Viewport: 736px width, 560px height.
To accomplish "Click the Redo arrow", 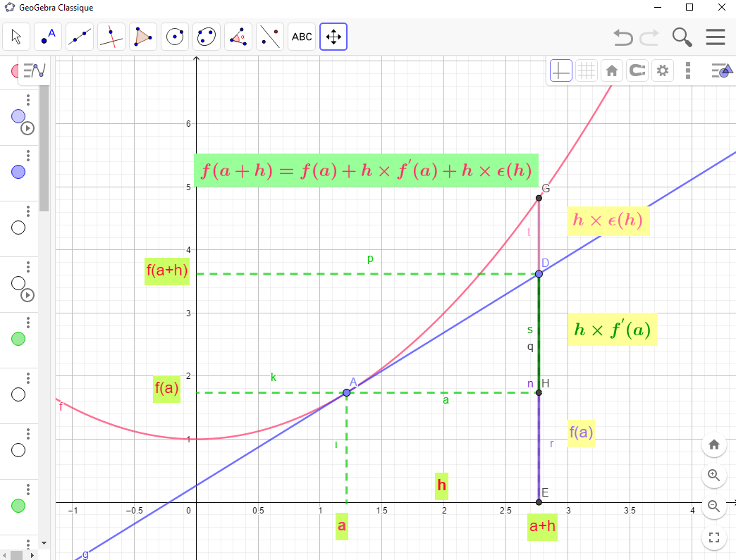I will (649, 37).
